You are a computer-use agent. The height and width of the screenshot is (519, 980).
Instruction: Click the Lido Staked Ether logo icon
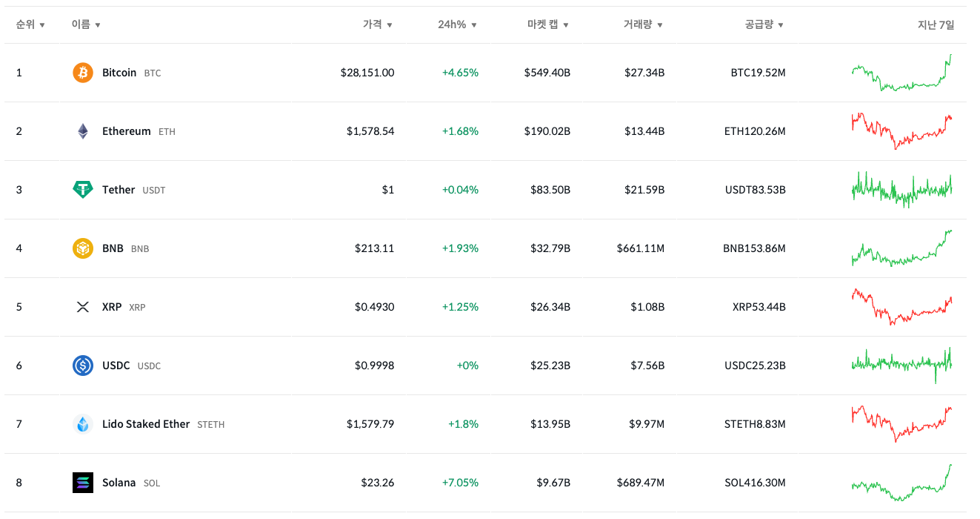click(83, 424)
